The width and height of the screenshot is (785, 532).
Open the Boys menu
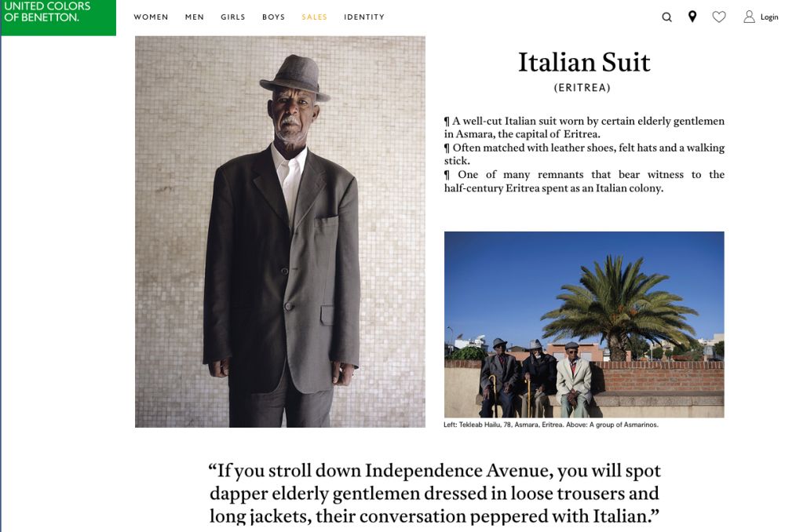click(273, 17)
